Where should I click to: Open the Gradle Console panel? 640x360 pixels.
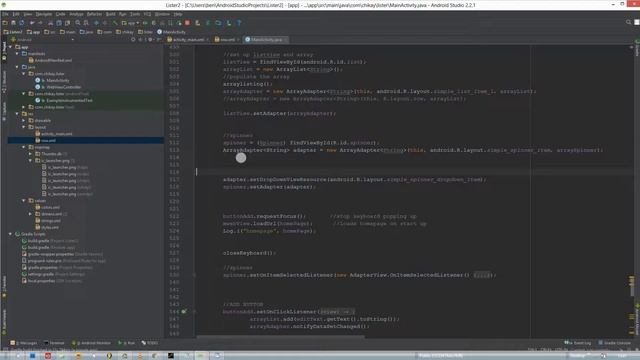click(615, 343)
